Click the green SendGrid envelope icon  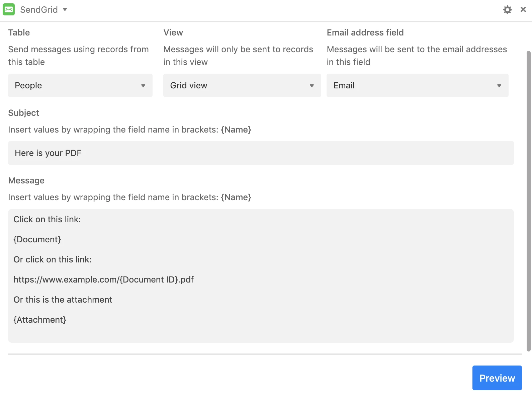[9, 10]
